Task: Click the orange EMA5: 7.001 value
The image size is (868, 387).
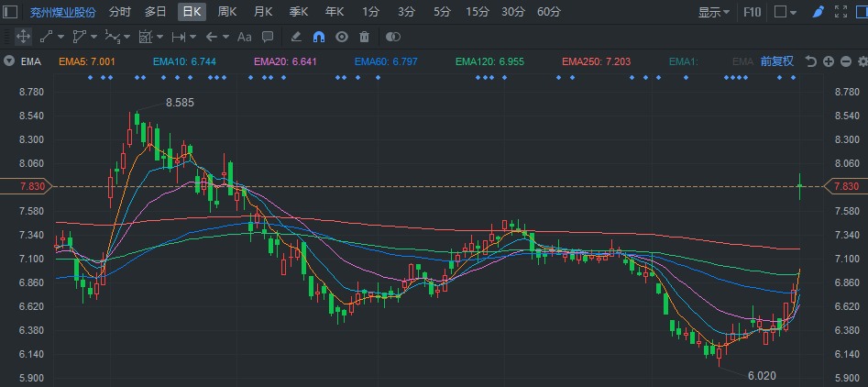Action: pos(86,61)
